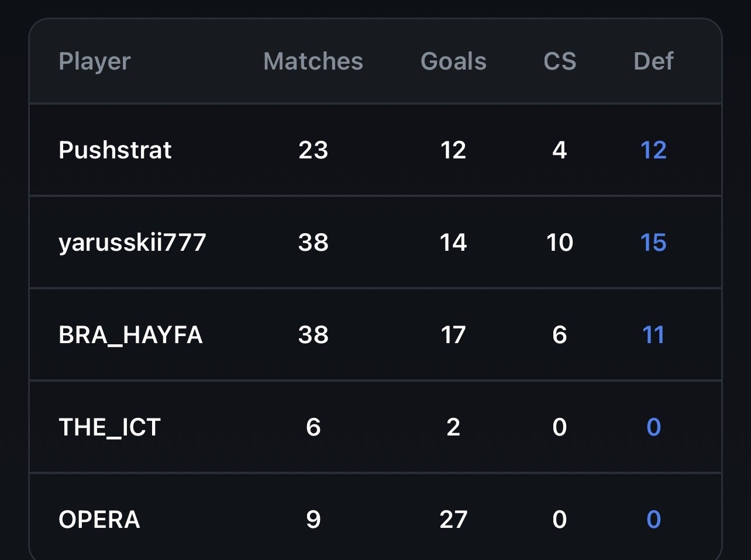Click the Player column header
The image size is (751, 560).
click(94, 61)
